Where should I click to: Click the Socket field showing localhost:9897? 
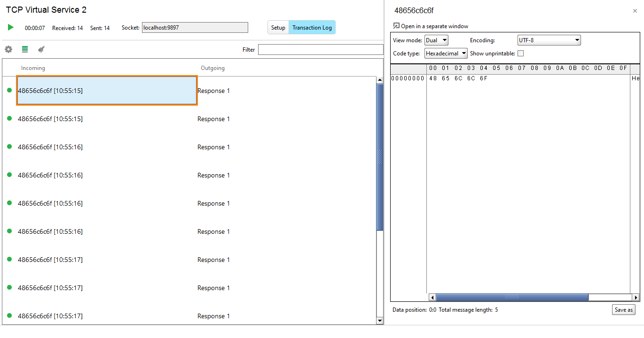195,27
